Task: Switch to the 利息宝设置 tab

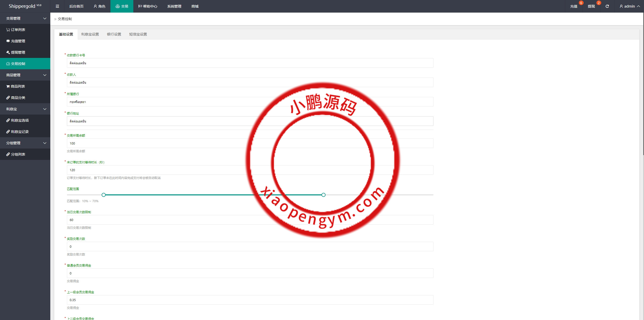Action: [90, 34]
